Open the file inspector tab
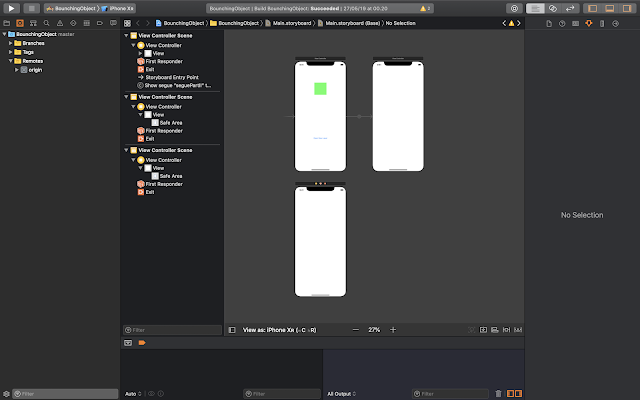Viewport: 640px width, 400px height. (549, 24)
